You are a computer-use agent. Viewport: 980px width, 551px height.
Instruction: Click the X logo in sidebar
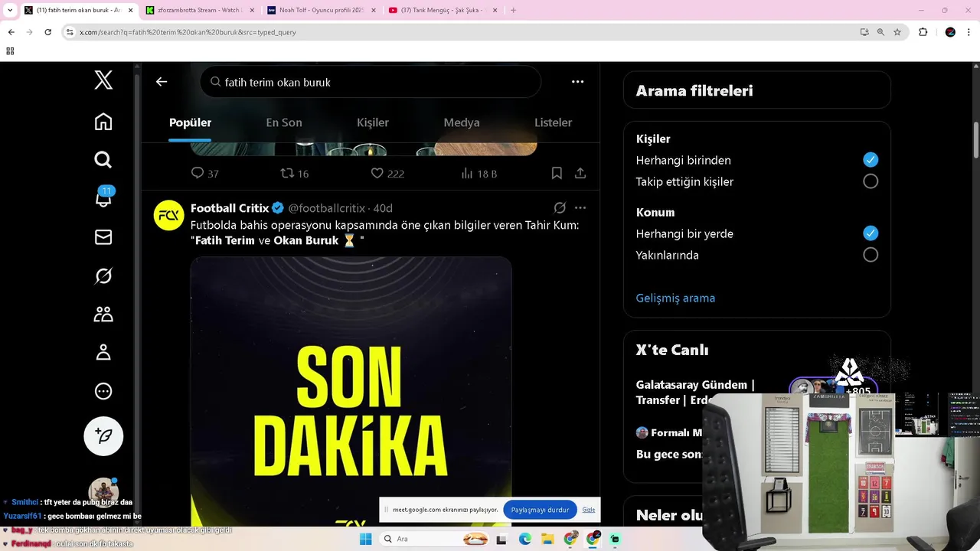click(x=103, y=80)
